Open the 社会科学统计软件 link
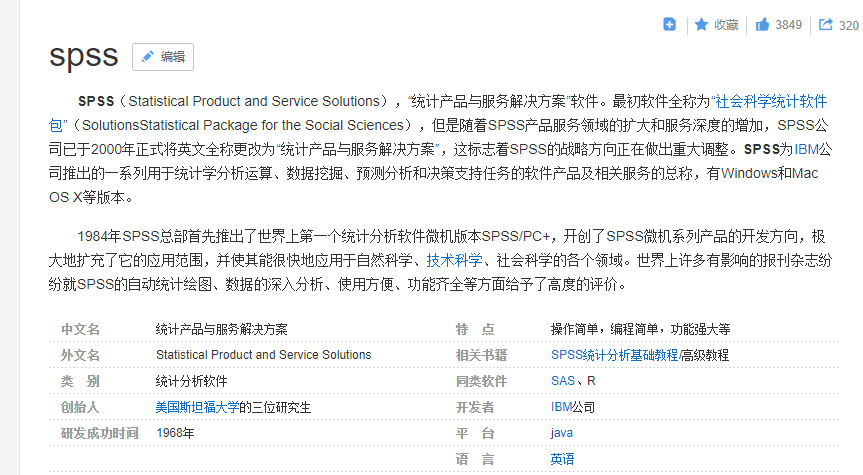The image size is (863, 475). (771, 101)
